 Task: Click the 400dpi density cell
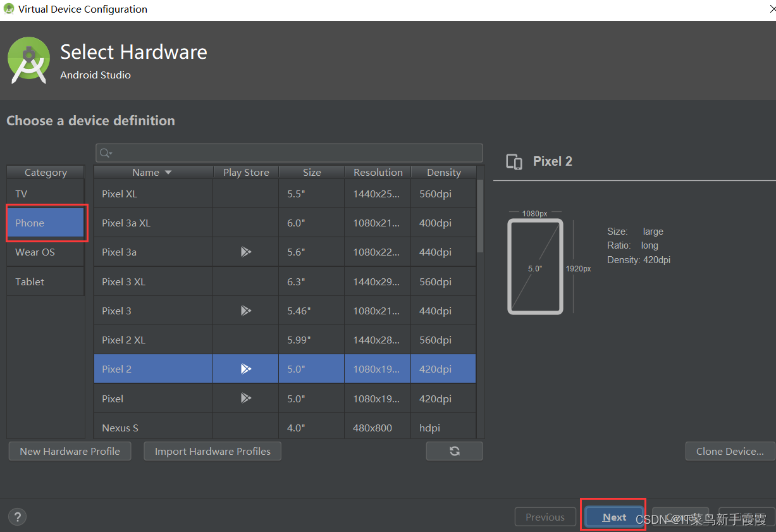pyautogui.click(x=444, y=223)
